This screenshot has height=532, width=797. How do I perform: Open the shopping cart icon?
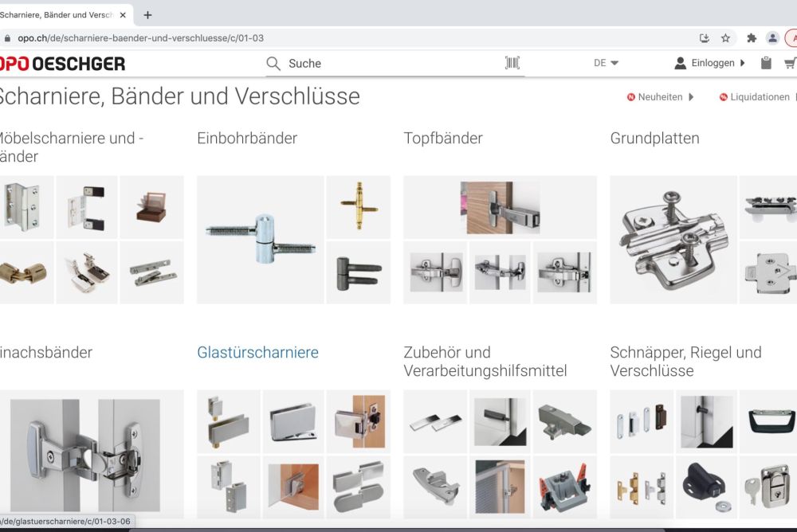click(790, 63)
